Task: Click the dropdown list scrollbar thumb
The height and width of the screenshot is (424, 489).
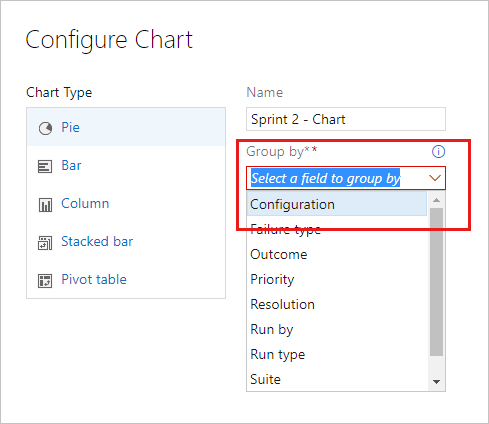Action: coord(436,282)
